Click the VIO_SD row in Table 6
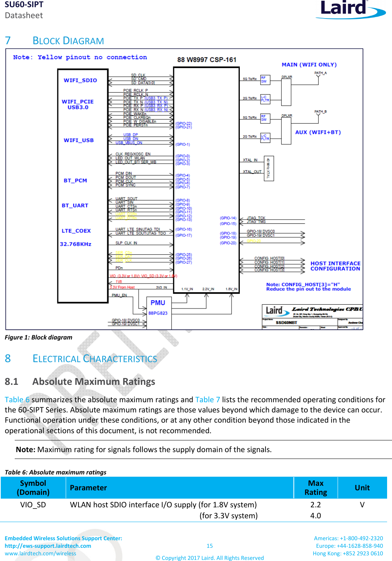This screenshot has height=561, width=392. pos(33,504)
